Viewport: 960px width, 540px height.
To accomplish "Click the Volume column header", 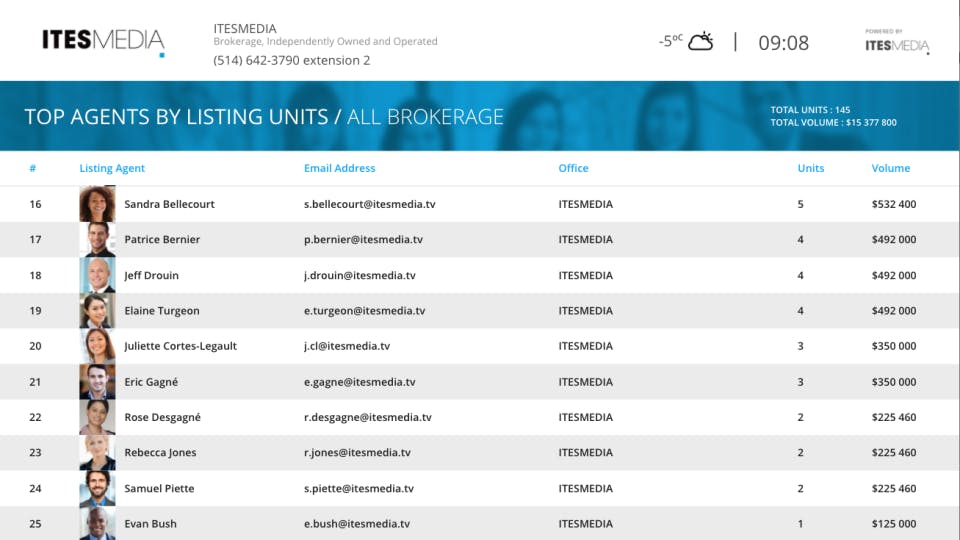I will point(890,168).
